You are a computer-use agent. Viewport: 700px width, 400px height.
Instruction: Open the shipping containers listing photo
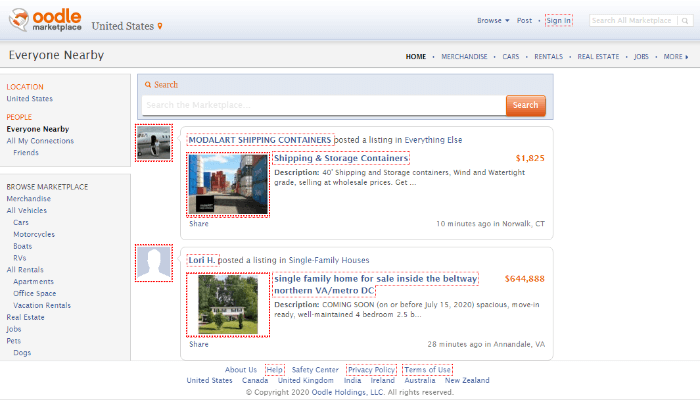click(228, 183)
